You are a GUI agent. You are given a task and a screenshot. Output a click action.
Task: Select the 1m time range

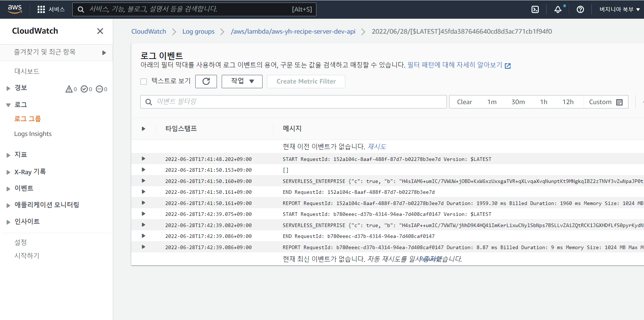tap(492, 102)
